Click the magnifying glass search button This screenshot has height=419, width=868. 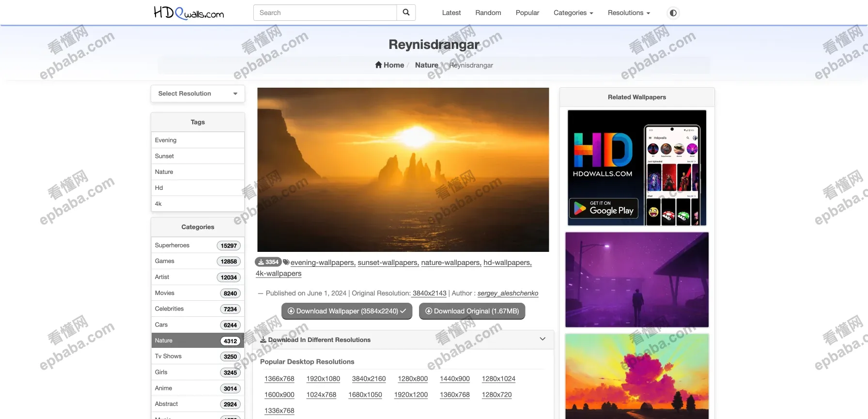[406, 13]
